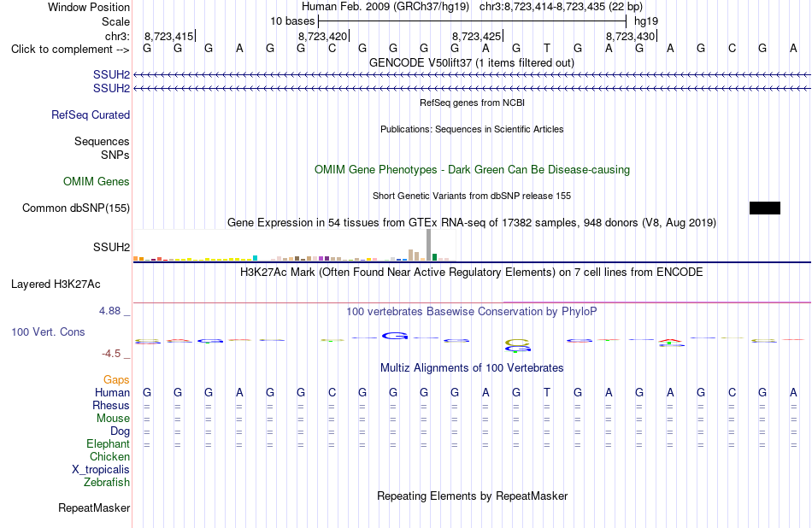Click the 'Human Feb. 2009 (GRCh37/hg19)' text
The width and height of the screenshot is (812, 528).
(385, 7)
